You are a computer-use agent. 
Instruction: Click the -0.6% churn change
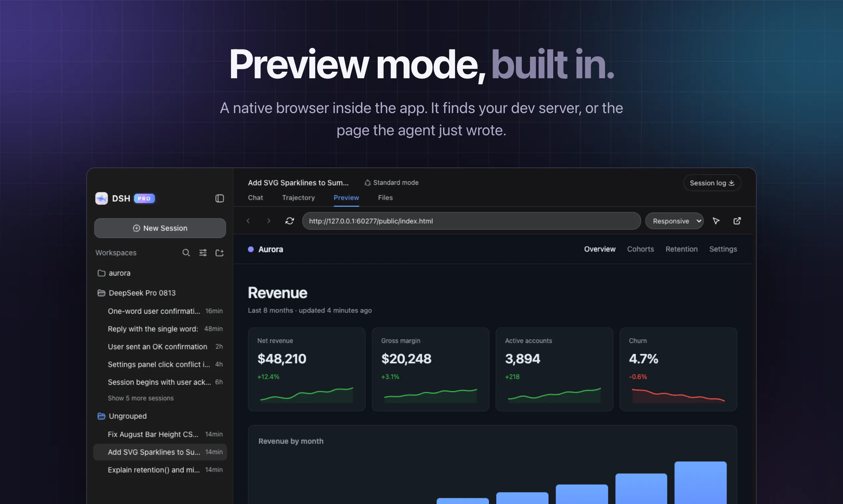coord(638,377)
